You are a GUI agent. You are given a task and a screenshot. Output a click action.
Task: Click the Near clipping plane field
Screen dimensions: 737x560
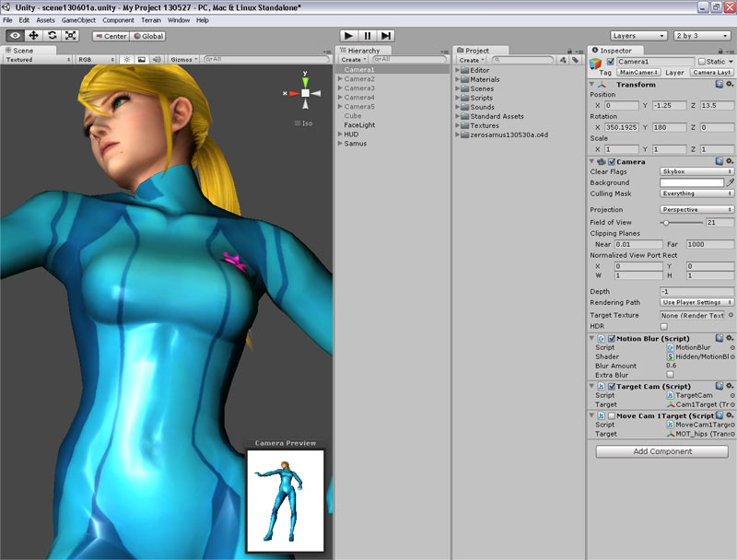click(x=638, y=244)
